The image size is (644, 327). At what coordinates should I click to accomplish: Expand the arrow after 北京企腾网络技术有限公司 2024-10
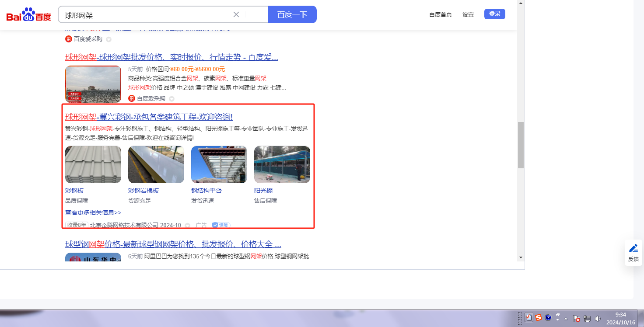coord(188,226)
